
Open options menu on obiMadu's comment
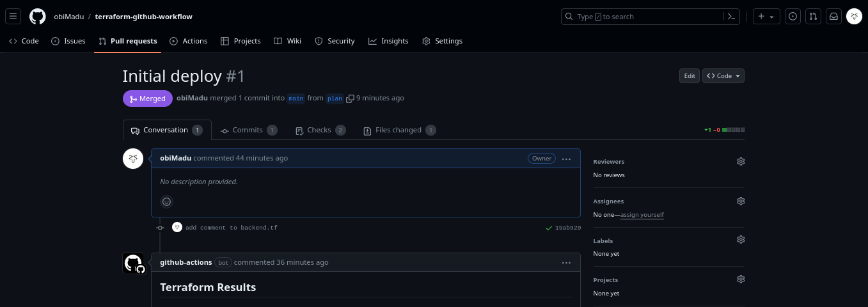click(566, 159)
